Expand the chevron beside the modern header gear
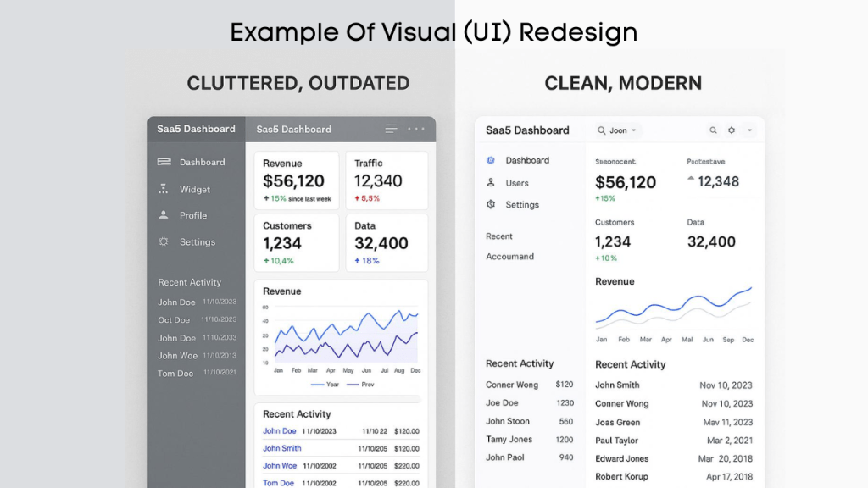 pos(749,130)
